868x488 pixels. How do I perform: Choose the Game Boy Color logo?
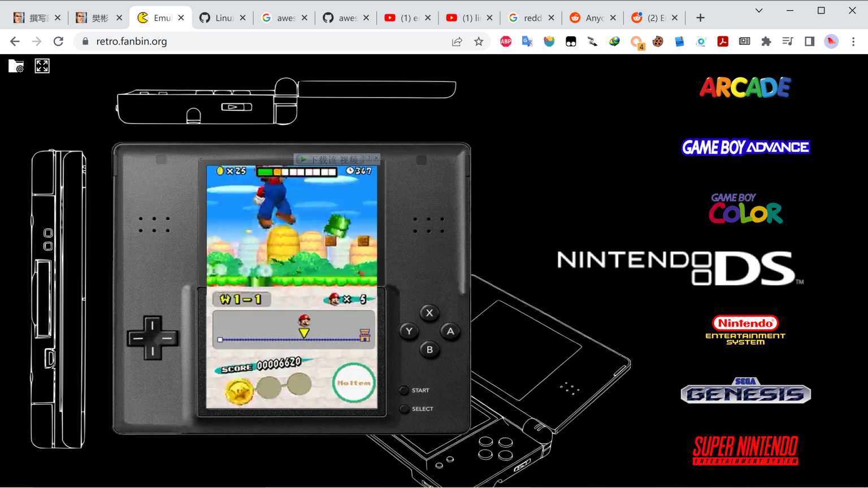745,208
